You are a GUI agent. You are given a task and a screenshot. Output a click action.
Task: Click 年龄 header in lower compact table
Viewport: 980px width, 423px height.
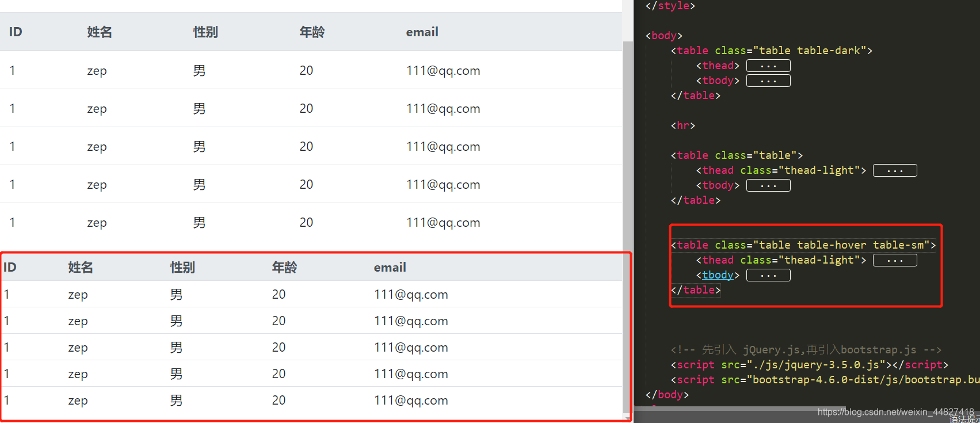tap(284, 268)
